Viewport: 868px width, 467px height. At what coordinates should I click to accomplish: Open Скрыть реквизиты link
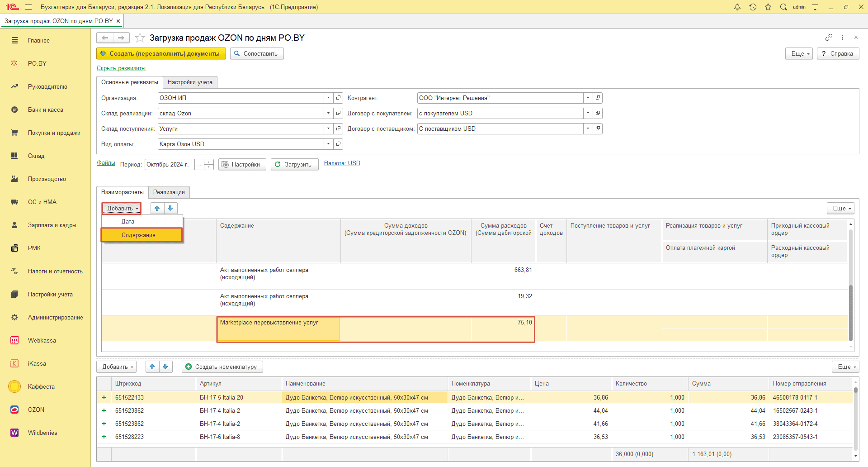click(121, 68)
